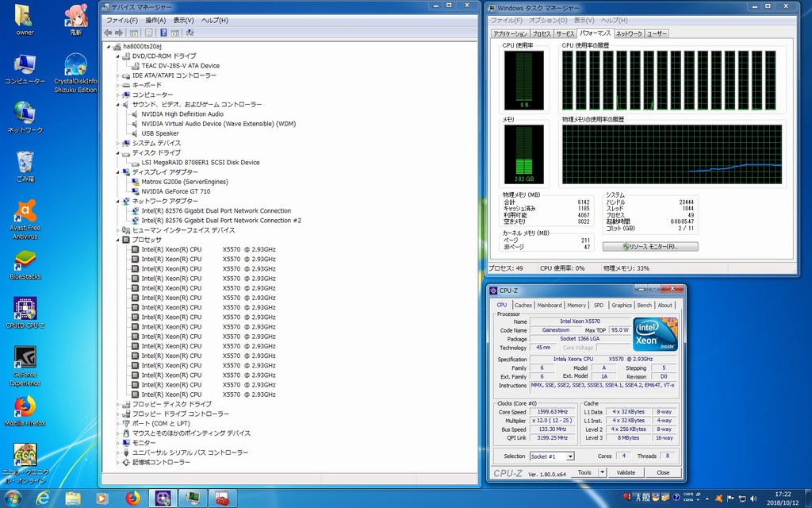This screenshot has height=508, width=812.
Task: Open the GeForce Experience desktop icon
Action: 25,365
